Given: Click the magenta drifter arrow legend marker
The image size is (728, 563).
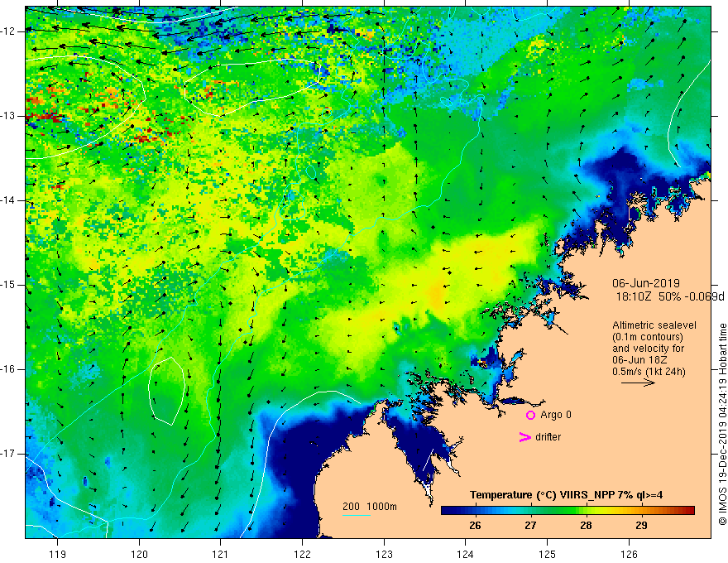Looking at the screenshot, I should [524, 437].
